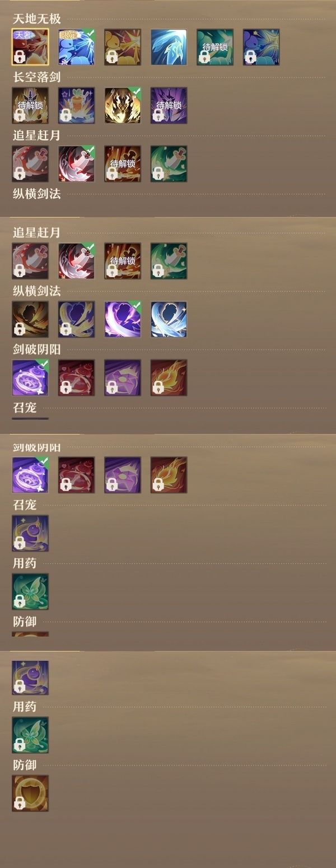Image resolution: width=336 pixels, height=868 pixels.
Task: Open the purple 待解锁 skin under 长空落剑
Action: 169,105
